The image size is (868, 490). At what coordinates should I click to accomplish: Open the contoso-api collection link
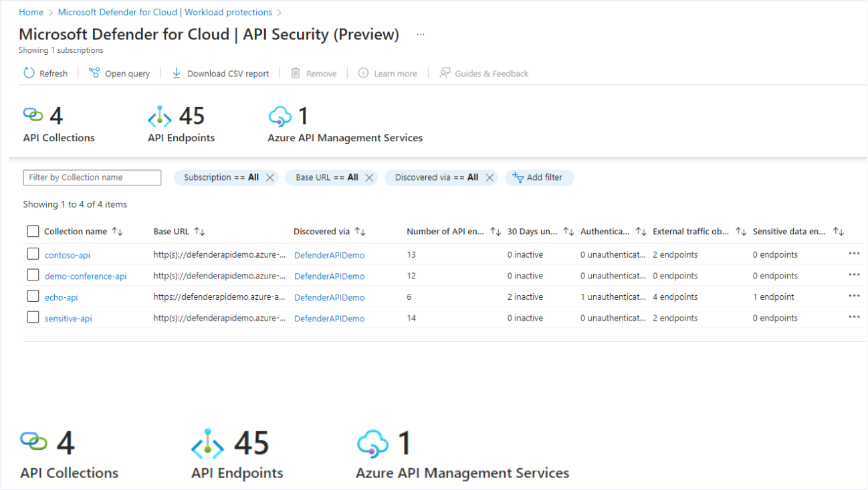pos(68,255)
